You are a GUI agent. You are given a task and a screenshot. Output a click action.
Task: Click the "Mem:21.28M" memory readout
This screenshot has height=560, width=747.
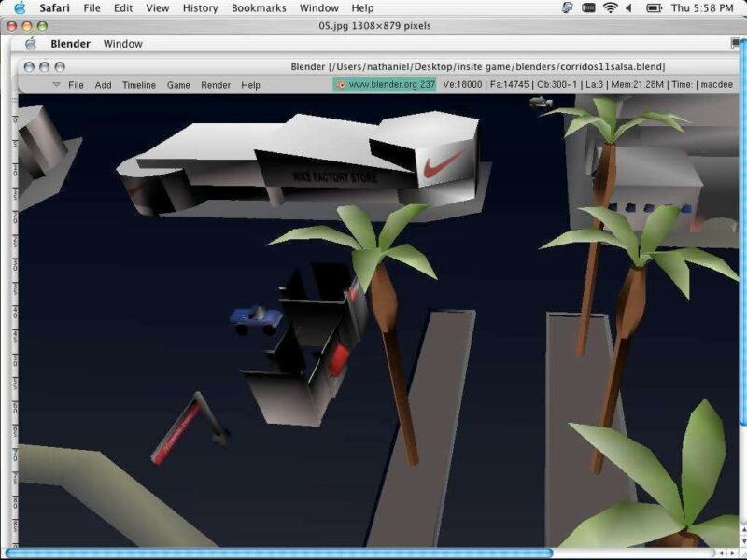click(638, 85)
